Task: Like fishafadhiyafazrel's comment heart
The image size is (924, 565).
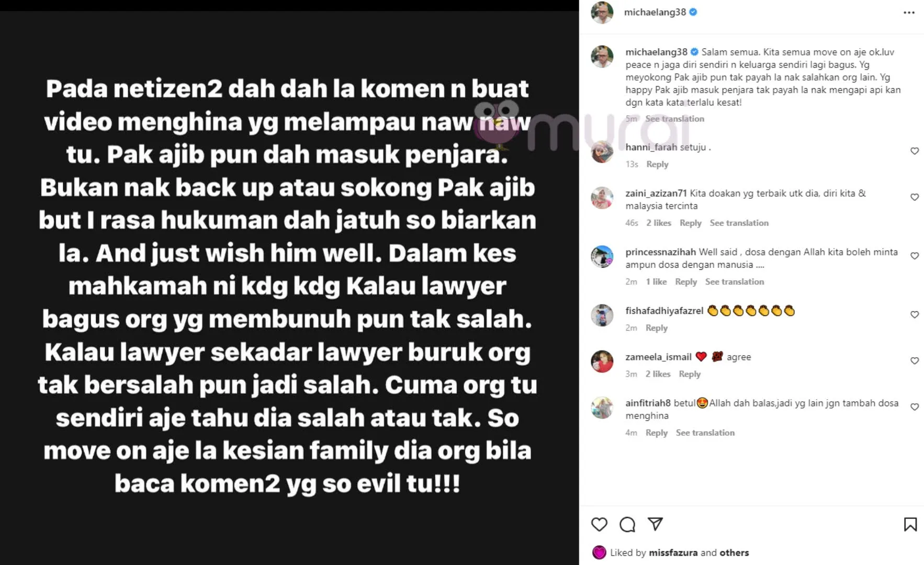Action: [x=915, y=314]
